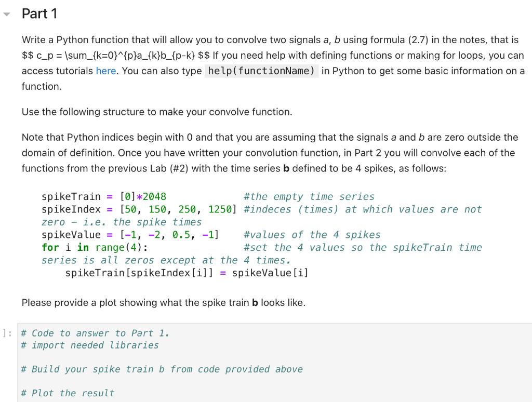Viewport: 532px width, 402px height.
Task: Select the 'Part 1' heading text
Action: point(40,14)
